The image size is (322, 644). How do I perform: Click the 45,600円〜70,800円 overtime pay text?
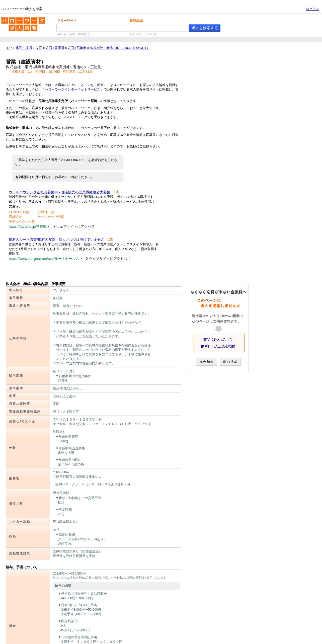[75, 630]
